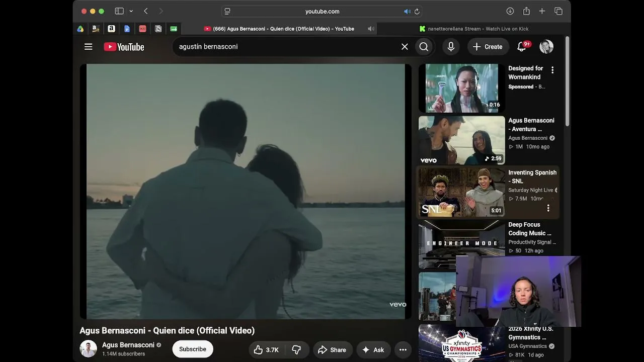The height and width of the screenshot is (362, 644).
Task: Click the page vertical scrollbar
Action: (x=568, y=80)
